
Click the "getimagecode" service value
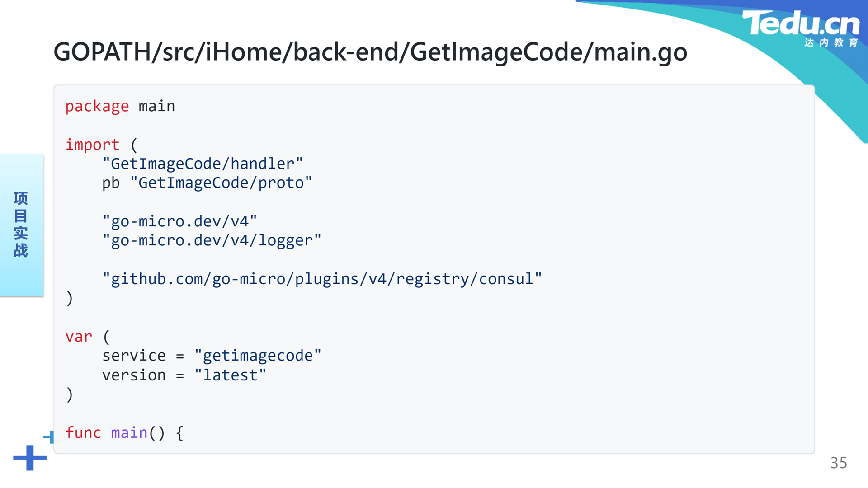[x=258, y=356]
